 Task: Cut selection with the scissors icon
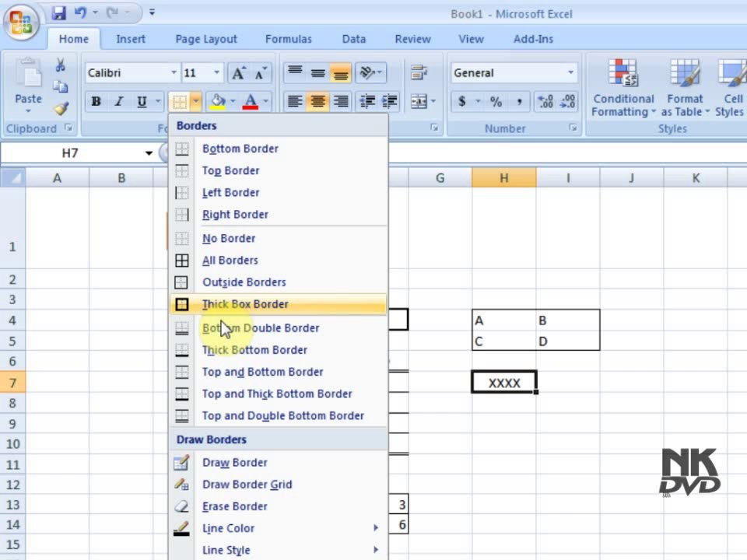[x=61, y=65]
